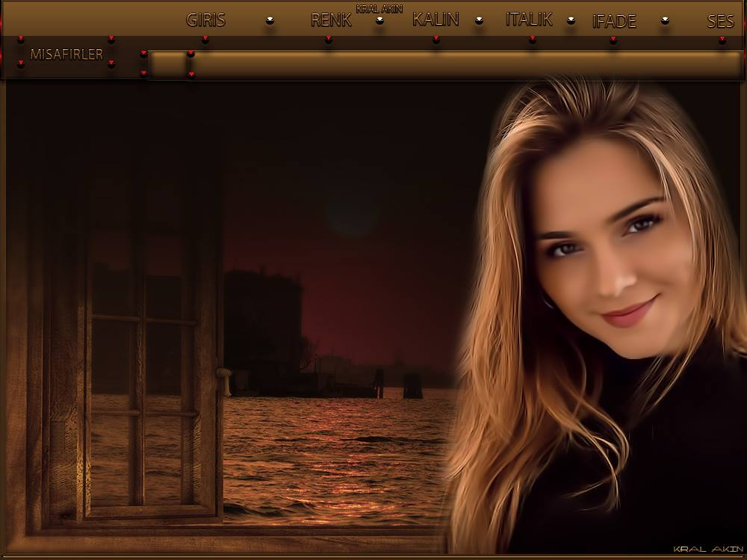
Task: Click red gem beneath KALIN label
Action: click(x=436, y=40)
